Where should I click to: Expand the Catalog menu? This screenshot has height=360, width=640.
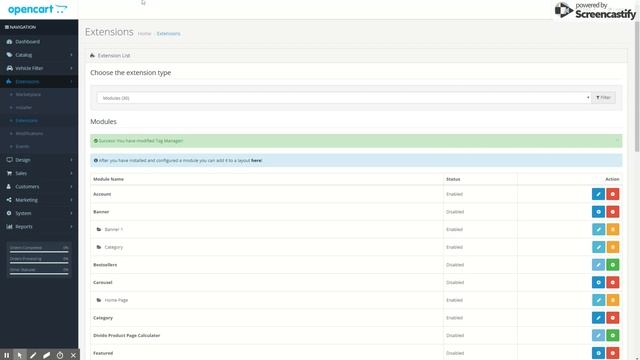pyautogui.click(x=39, y=55)
